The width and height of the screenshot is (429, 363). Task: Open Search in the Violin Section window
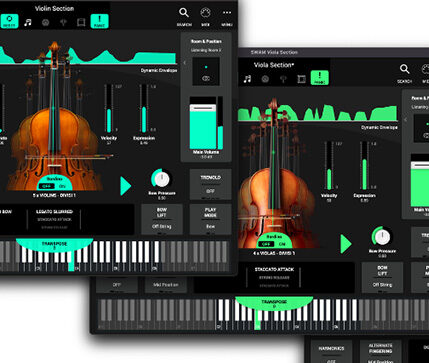point(184,17)
